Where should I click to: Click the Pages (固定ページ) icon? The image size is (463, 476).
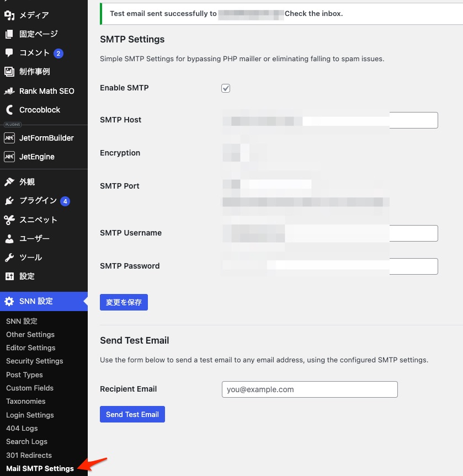pos(9,34)
